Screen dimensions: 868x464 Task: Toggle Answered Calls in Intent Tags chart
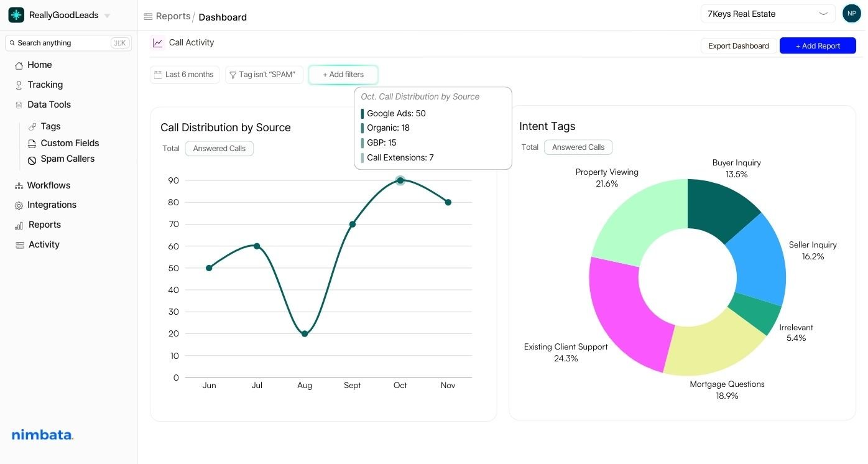pyautogui.click(x=578, y=147)
